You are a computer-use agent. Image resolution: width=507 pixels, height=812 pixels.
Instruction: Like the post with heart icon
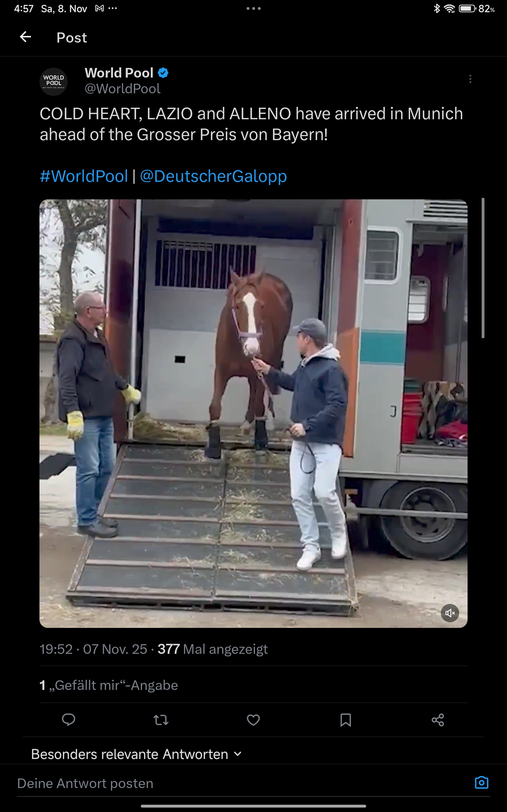click(253, 720)
